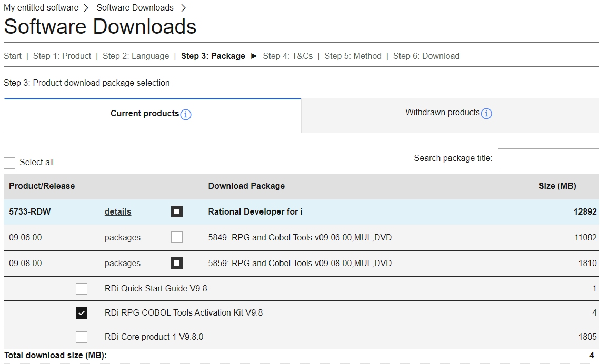Click the Product/Release column header
The image size is (600, 364).
[42, 186]
